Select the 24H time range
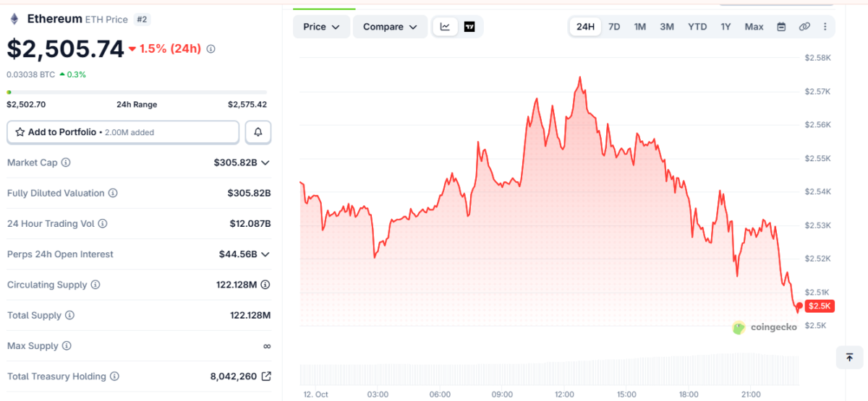The height and width of the screenshot is (401, 868). [585, 27]
